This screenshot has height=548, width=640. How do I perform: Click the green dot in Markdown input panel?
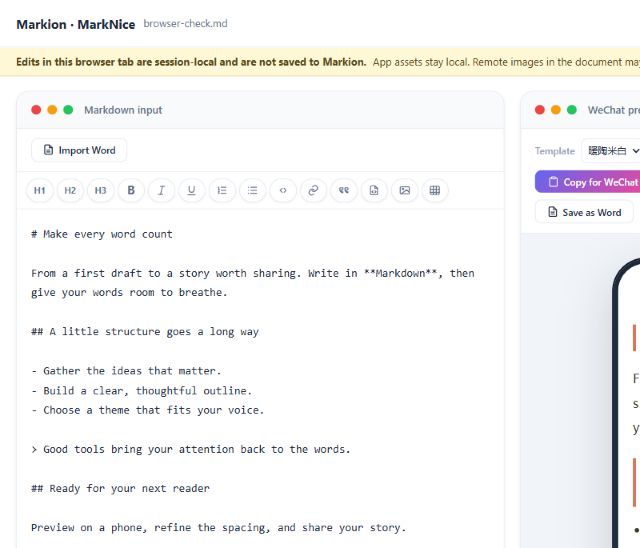pyautogui.click(x=68, y=110)
